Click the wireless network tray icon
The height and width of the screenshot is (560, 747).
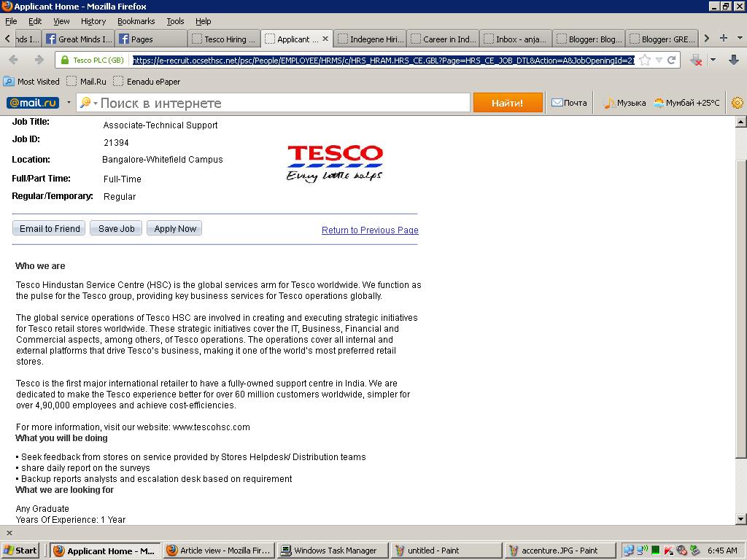[x=642, y=551]
